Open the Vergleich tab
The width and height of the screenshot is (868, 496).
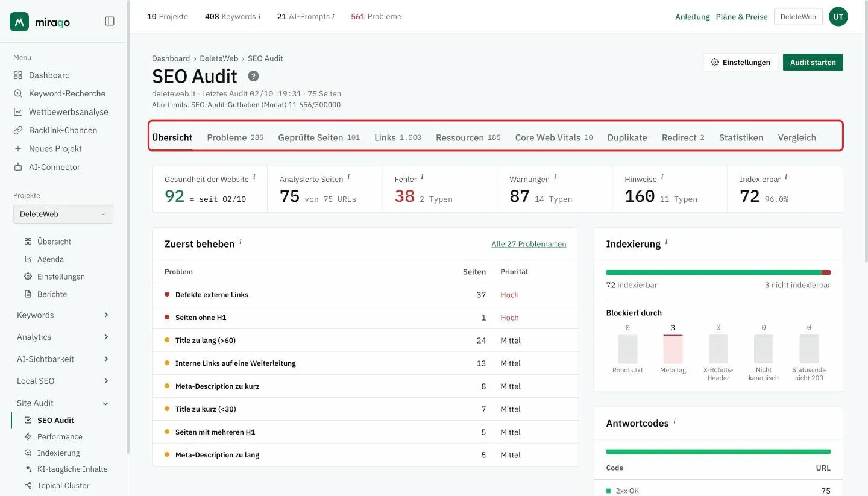pos(797,137)
